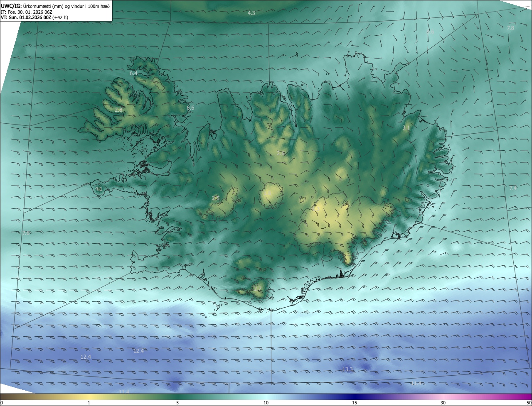Click the 4.3 value label
532x406 pixels.
point(251,13)
